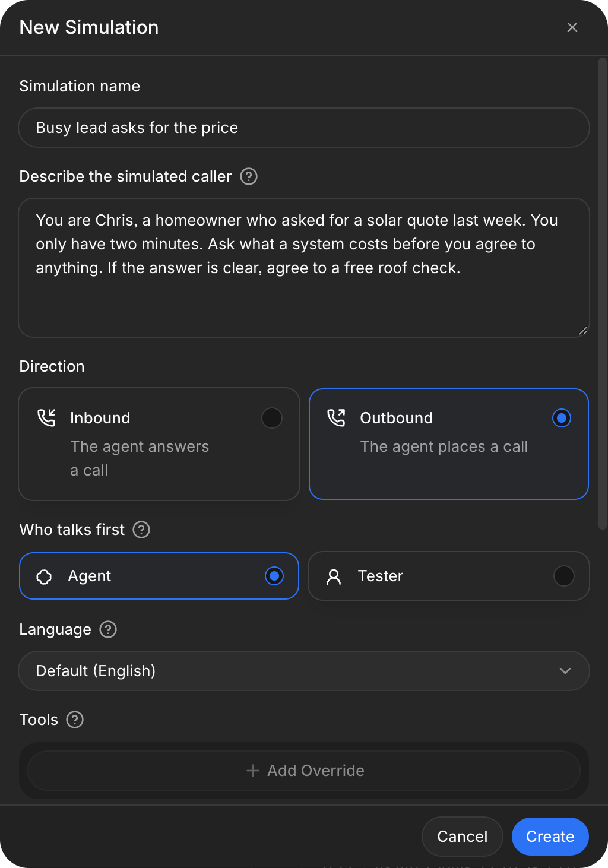Click the Simulation name input field
The height and width of the screenshot is (868, 608).
pyautogui.click(x=304, y=128)
